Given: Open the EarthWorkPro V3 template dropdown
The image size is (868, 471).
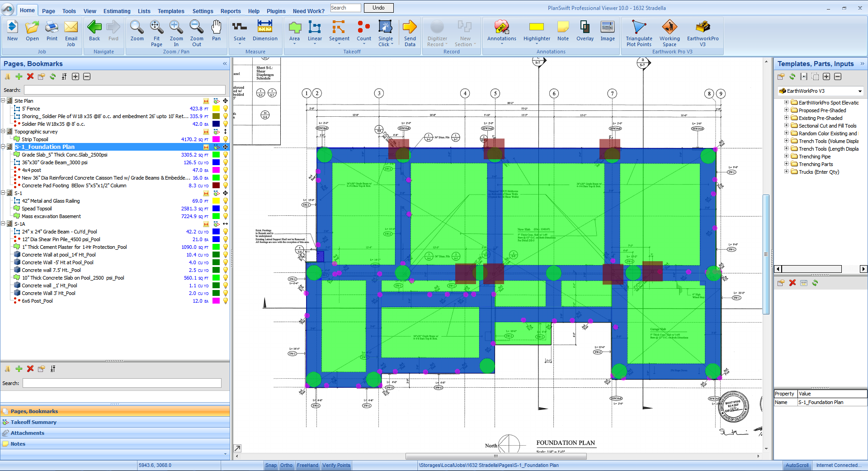Looking at the screenshot, I should tap(860, 91).
